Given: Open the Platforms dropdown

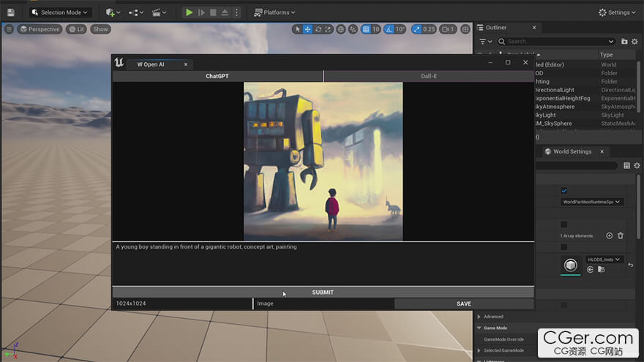Looking at the screenshot, I should pyautogui.click(x=274, y=12).
